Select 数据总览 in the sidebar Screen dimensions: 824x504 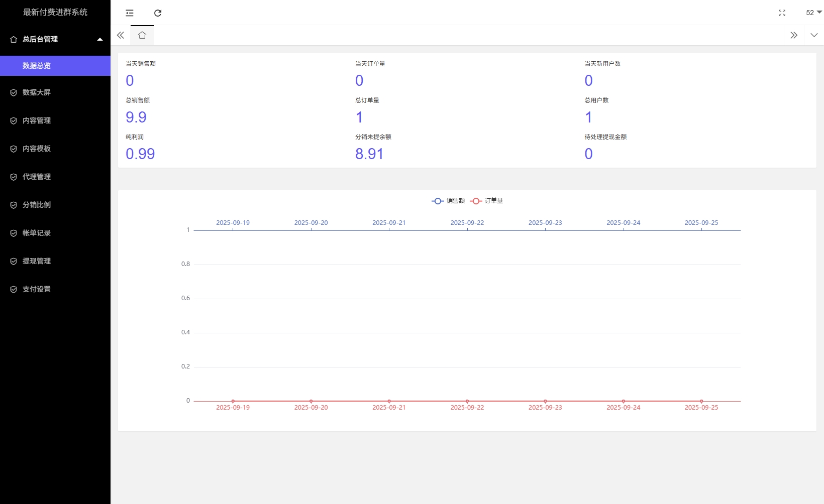click(37, 66)
